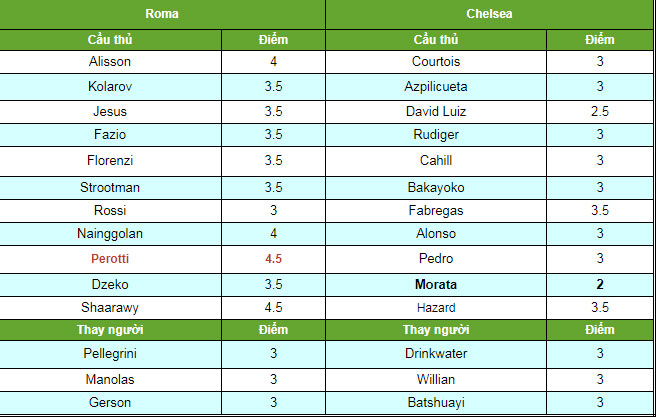Screen dimensions: 656x419
Task: Select the Courtois player cell
Action: (436, 61)
